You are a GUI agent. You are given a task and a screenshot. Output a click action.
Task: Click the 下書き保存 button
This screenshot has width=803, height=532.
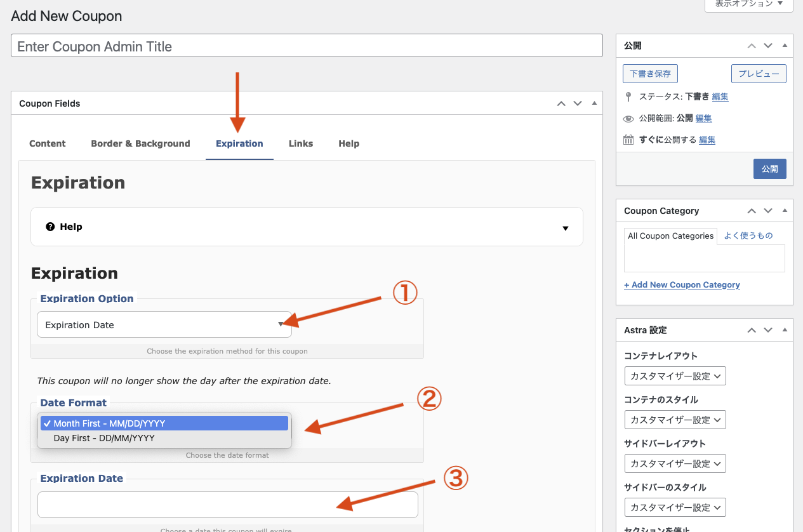[x=650, y=74]
